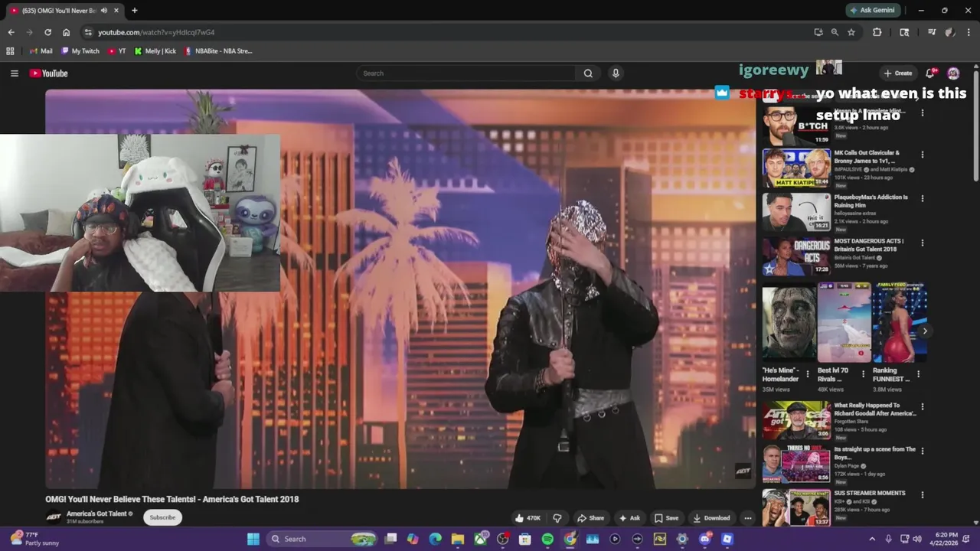The height and width of the screenshot is (551, 980).
Task: Install app icon in the address bar
Action: [818, 32]
